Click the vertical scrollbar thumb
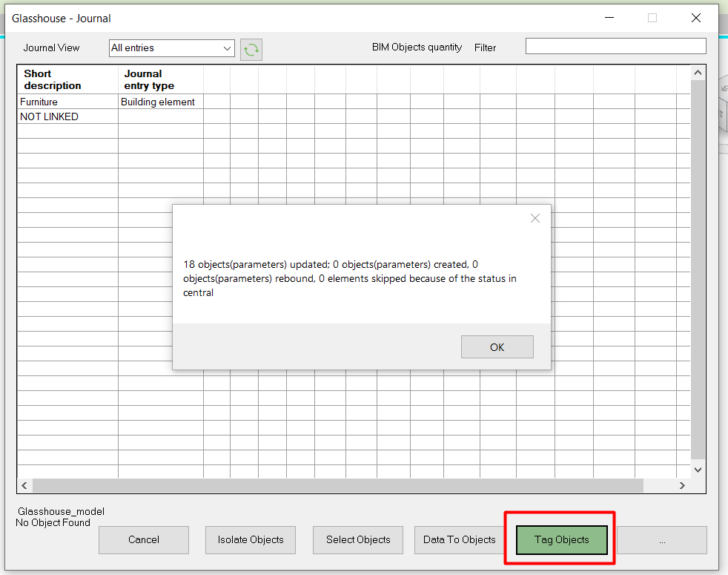Viewport: 728px width, 575px height. coord(698,269)
